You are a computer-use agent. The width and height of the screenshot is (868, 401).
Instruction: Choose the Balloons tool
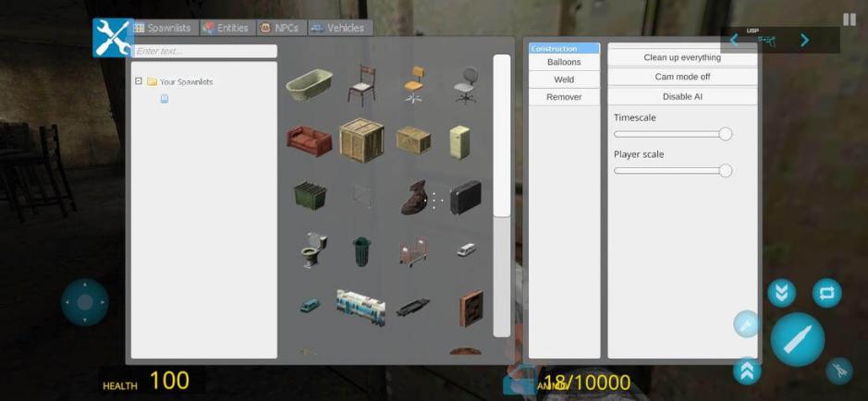[564, 62]
